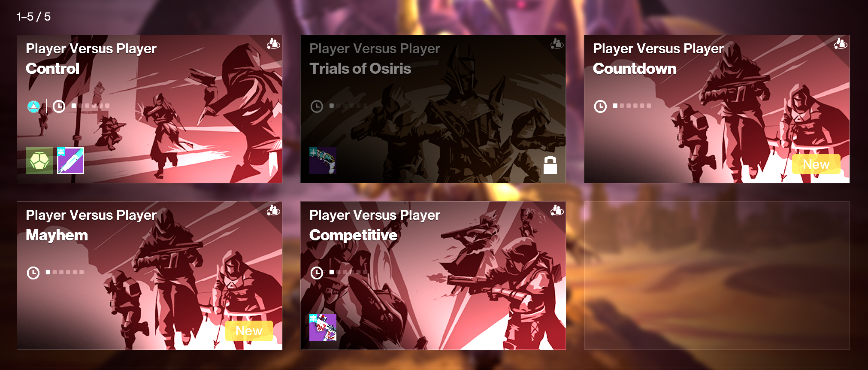
Task: Click the progress dots on Countdown card
Action: [x=632, y=106]
